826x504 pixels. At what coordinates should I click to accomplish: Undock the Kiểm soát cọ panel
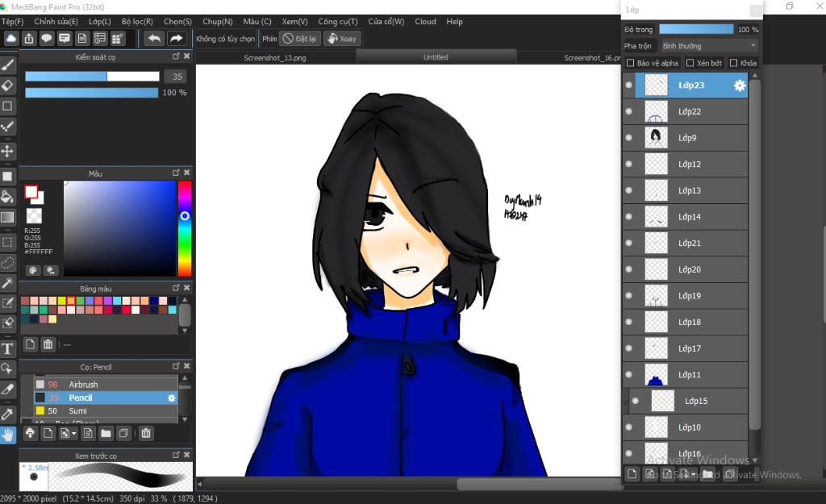point(176,56)
